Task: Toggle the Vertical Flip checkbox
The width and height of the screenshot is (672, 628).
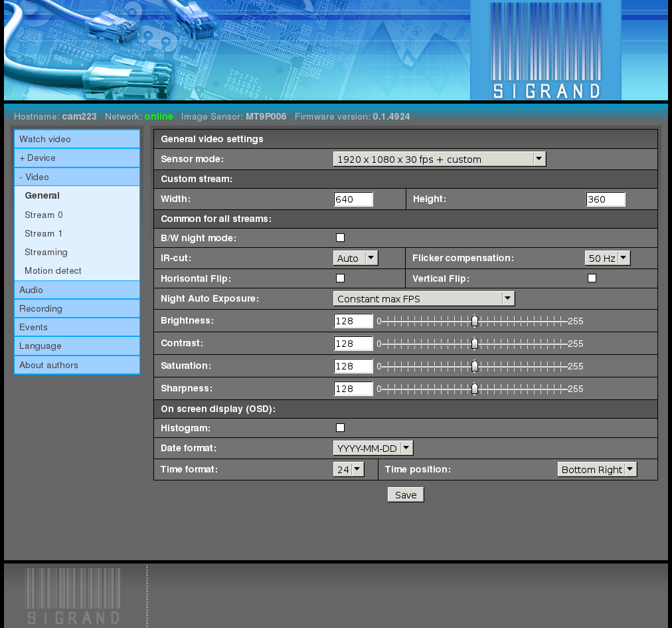Action: pos(592,278)
